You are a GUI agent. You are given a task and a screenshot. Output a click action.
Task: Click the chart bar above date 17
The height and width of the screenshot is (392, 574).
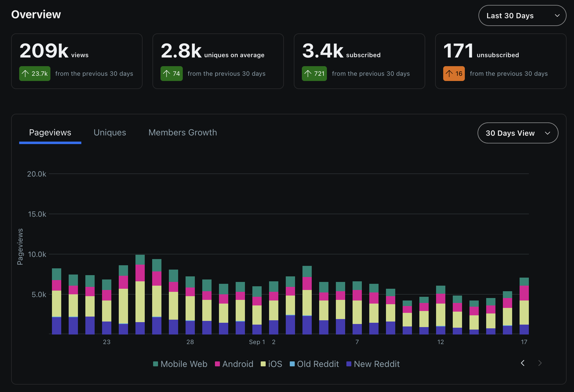(524, 306)
